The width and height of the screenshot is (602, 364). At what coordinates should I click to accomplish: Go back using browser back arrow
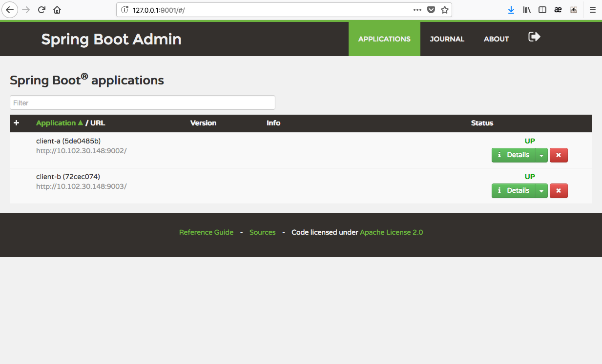coord(9,10)
